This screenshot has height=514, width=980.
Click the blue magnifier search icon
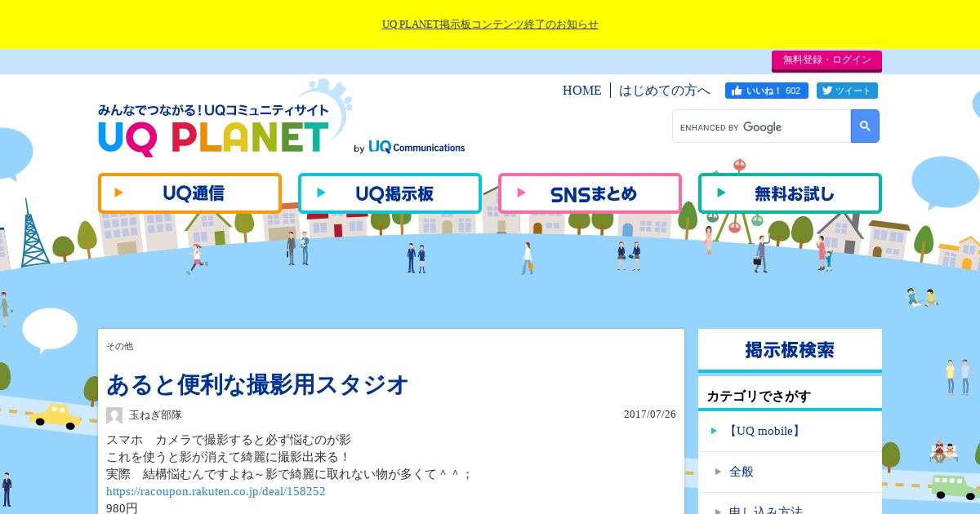[865, 126]
